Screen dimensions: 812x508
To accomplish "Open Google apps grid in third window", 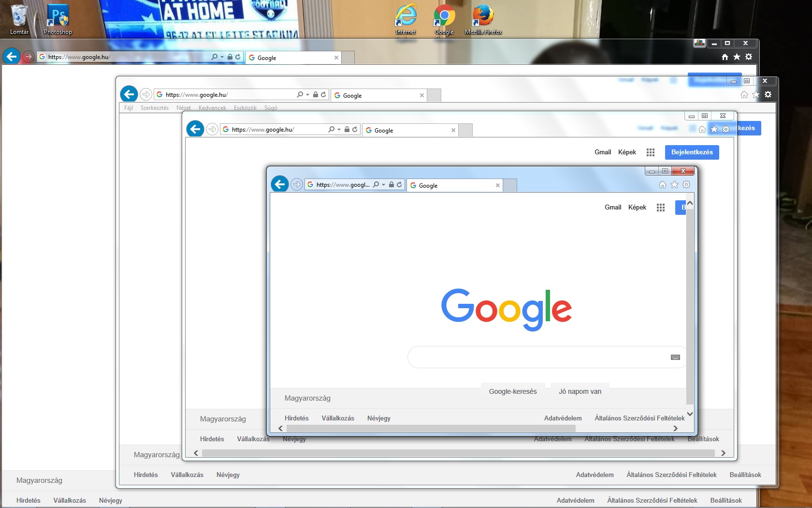I will pyautogui.click(x=651, y=152).
